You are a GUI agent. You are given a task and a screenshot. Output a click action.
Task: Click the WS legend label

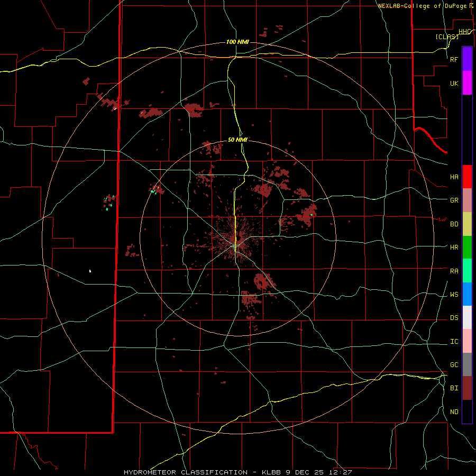tap(454, 295)
